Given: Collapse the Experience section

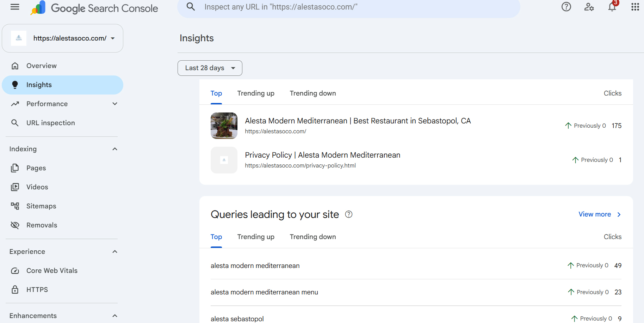Looking at the screenshot, I should [115, 252].
